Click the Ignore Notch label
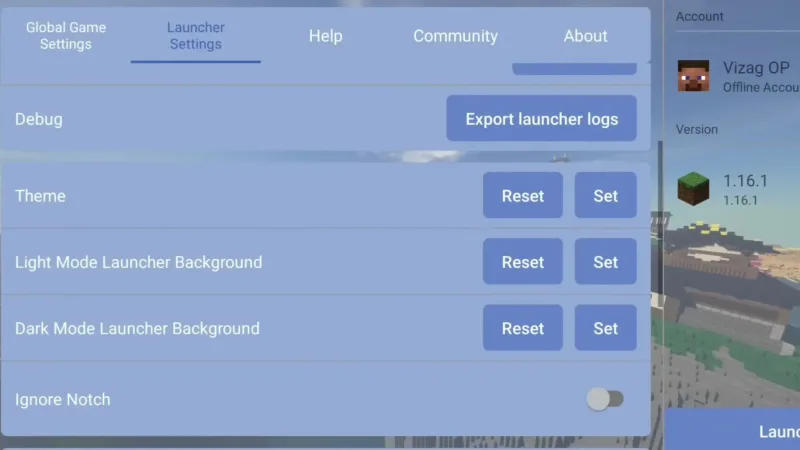The height and width of the screenshot is (450, 800). click(x=62, y=399)
